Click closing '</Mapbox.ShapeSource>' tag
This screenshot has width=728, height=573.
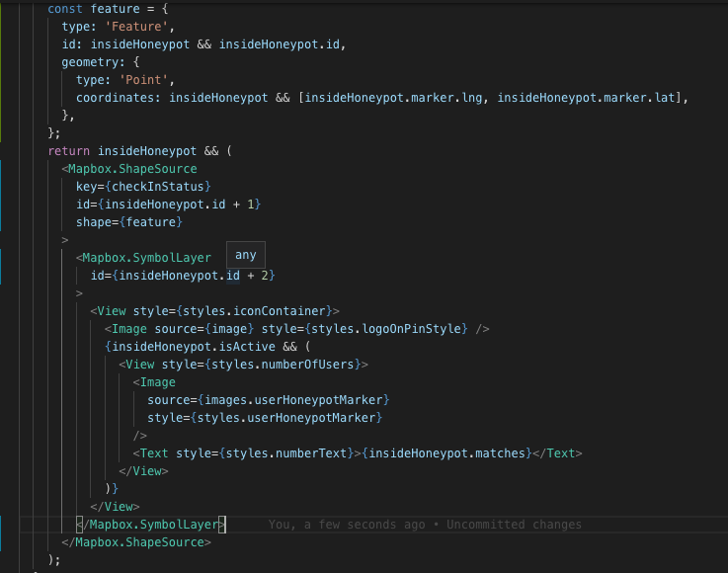136,542
